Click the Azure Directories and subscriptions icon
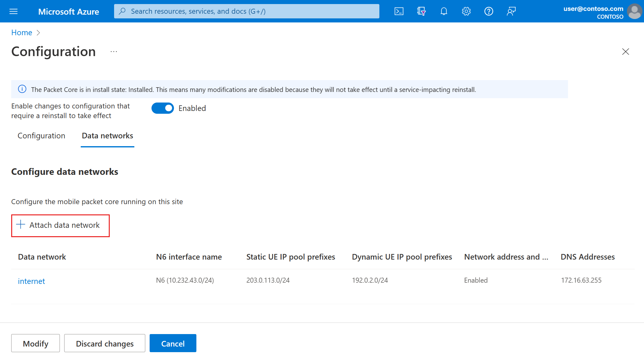The height and width of the screenshot is (359, 644). pos(421,11)
